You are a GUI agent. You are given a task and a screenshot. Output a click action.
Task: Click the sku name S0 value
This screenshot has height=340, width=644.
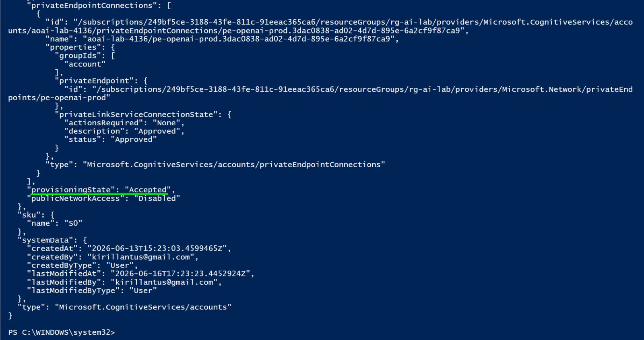pos(73,223)
